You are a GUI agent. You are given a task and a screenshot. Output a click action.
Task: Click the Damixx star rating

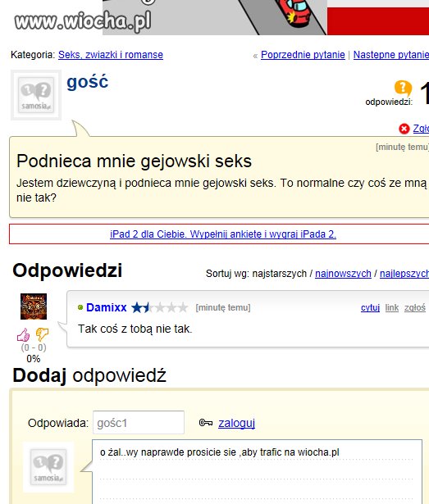[x=160, y=307]
